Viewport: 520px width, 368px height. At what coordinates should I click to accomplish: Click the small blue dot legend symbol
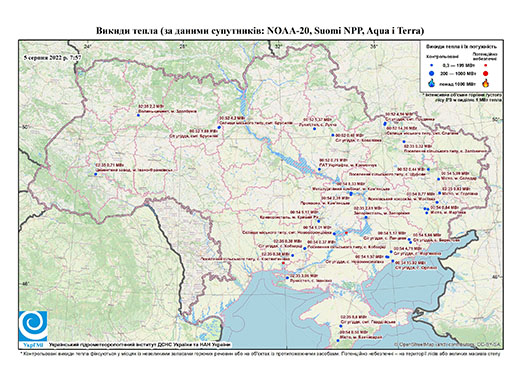pos(431,66)
